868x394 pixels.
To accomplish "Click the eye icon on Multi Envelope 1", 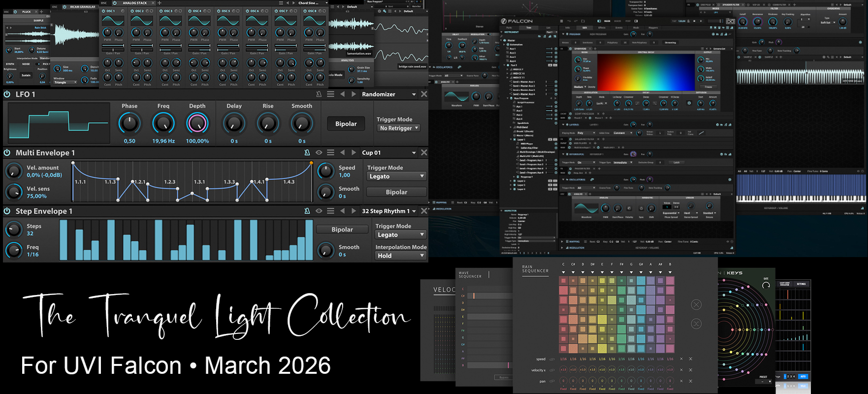I will coord(319,153).
